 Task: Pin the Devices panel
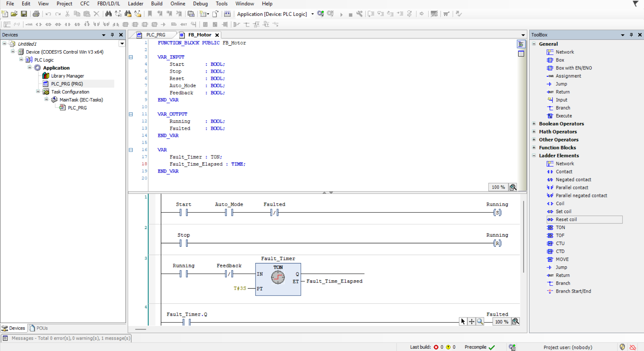click(x=112, y=35)
